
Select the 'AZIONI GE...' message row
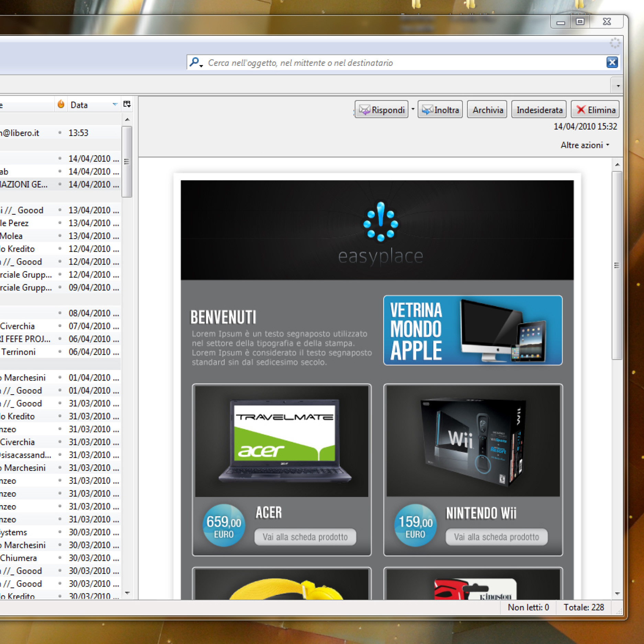[x=60, y=184]
